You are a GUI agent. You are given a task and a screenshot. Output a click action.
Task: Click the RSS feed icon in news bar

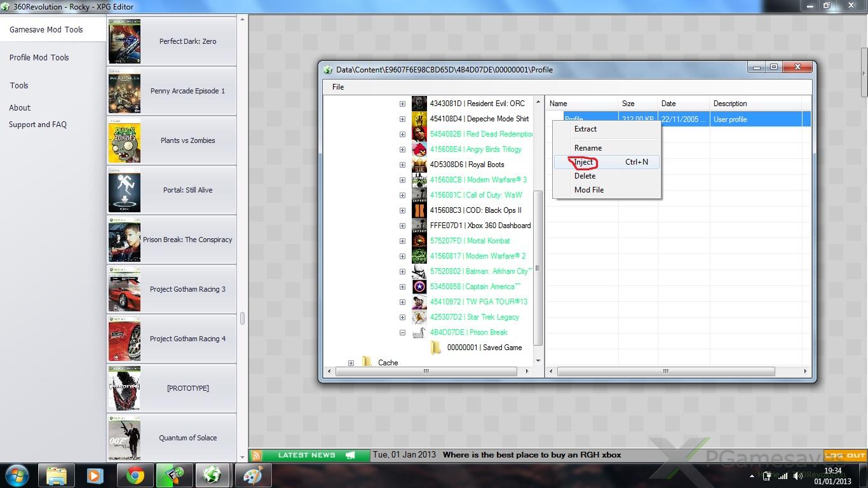coord(256,455)
